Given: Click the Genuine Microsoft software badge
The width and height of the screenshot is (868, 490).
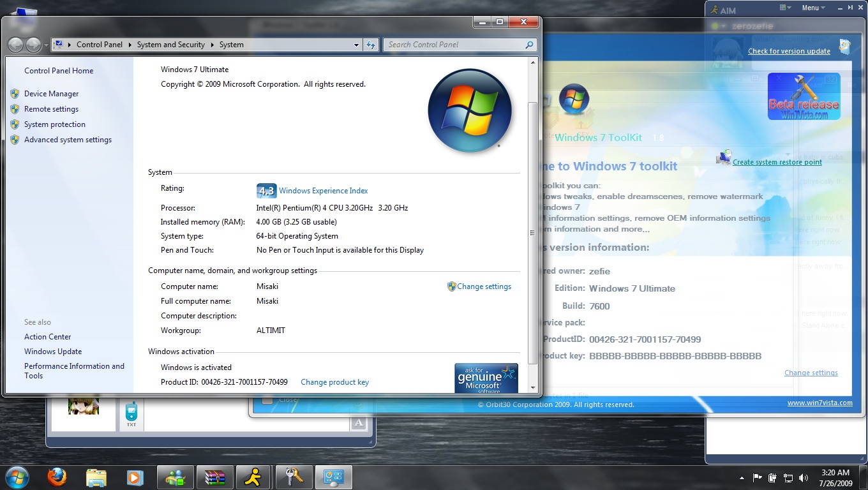Looking at the screenshot, I should pos(486,378).
